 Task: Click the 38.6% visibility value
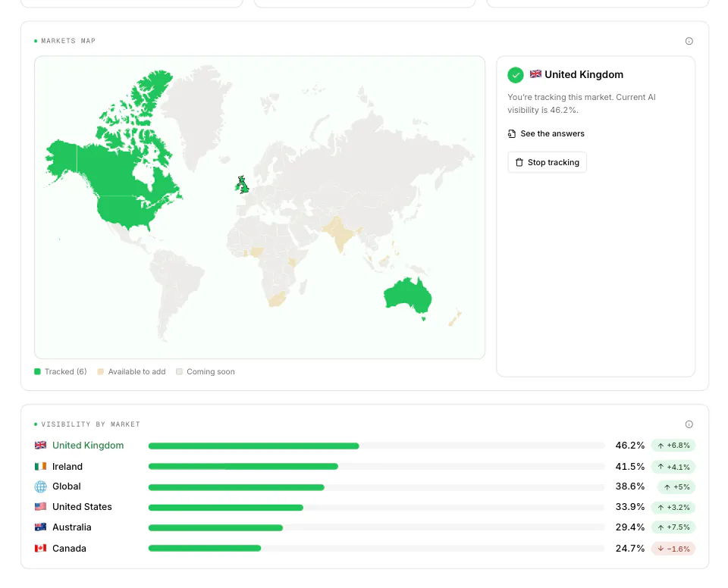click(630, 486)
